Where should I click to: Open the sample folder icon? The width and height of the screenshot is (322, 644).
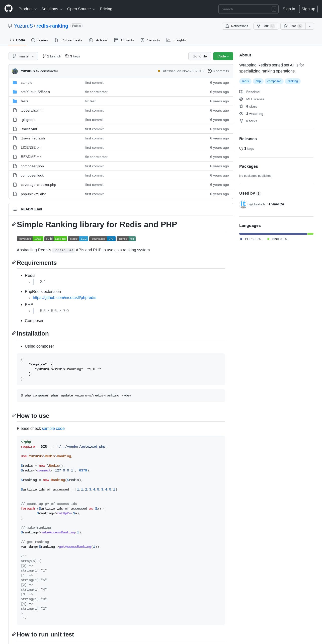click(15, 83)
